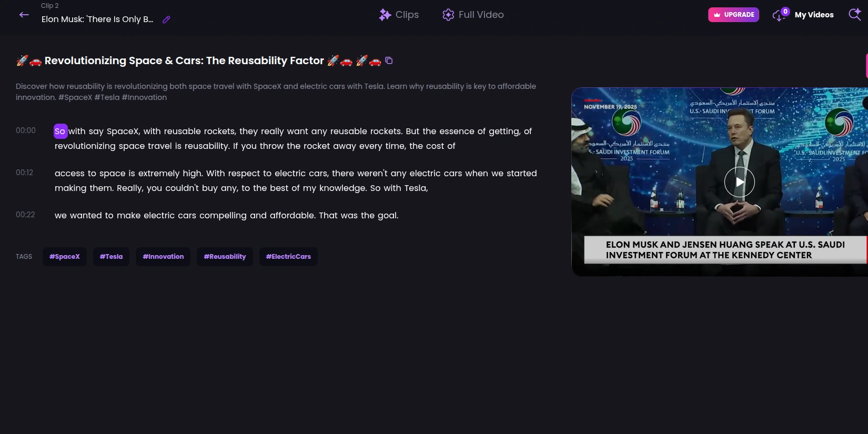Select the #ElectricCars tag

coord(288,257)
